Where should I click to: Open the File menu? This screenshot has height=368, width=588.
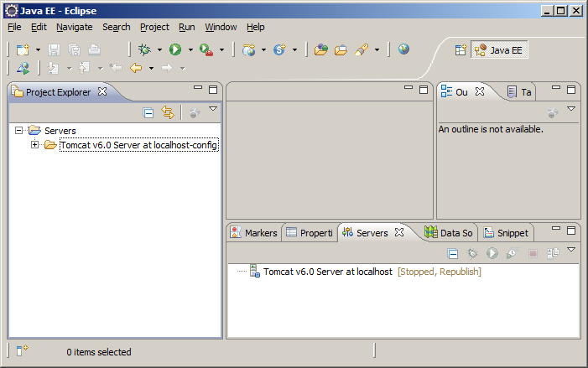click(14, 28)
